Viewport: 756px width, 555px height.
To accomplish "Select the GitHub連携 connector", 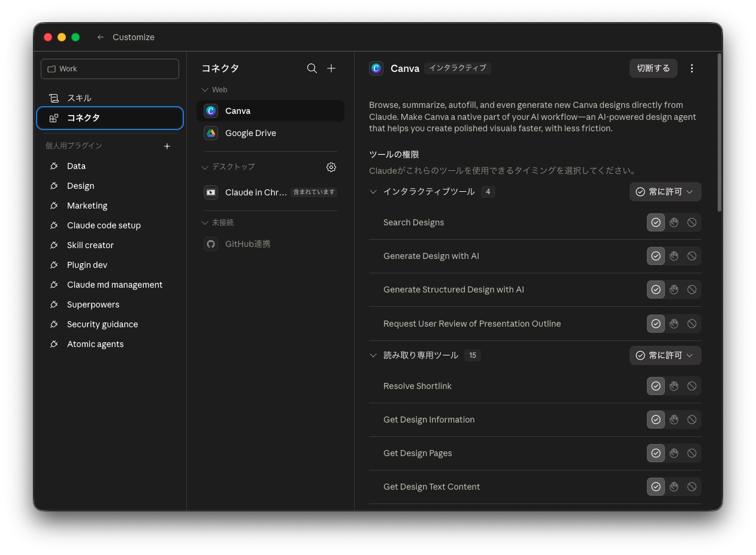I will 270,244.
